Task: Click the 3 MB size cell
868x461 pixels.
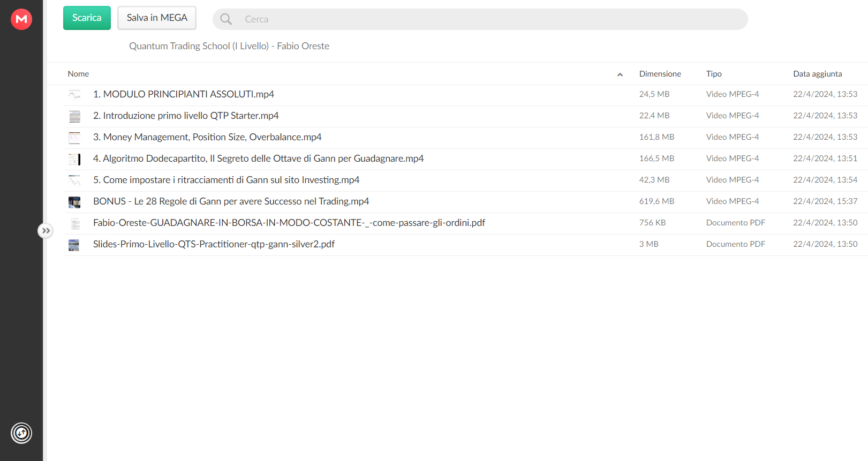Action: [x=648, y=244]
